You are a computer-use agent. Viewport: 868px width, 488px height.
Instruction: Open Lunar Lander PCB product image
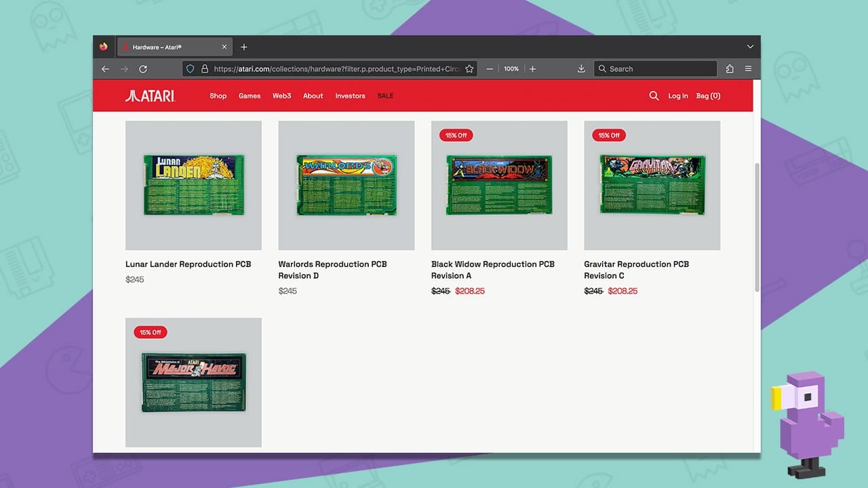coord(193,185)
